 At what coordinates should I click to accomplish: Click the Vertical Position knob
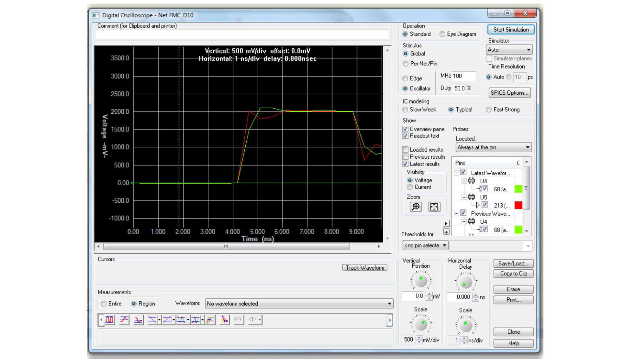point(421,281)
